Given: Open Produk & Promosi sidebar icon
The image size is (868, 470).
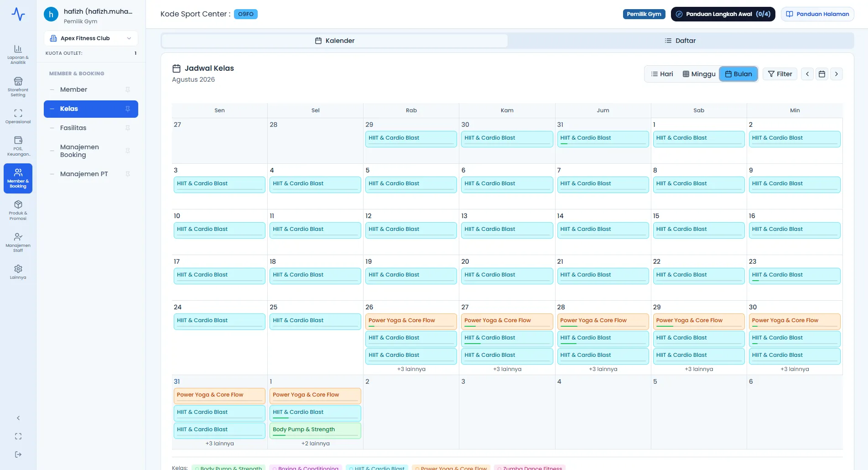Looking at the screenshot, I should [x=18, y=210].
